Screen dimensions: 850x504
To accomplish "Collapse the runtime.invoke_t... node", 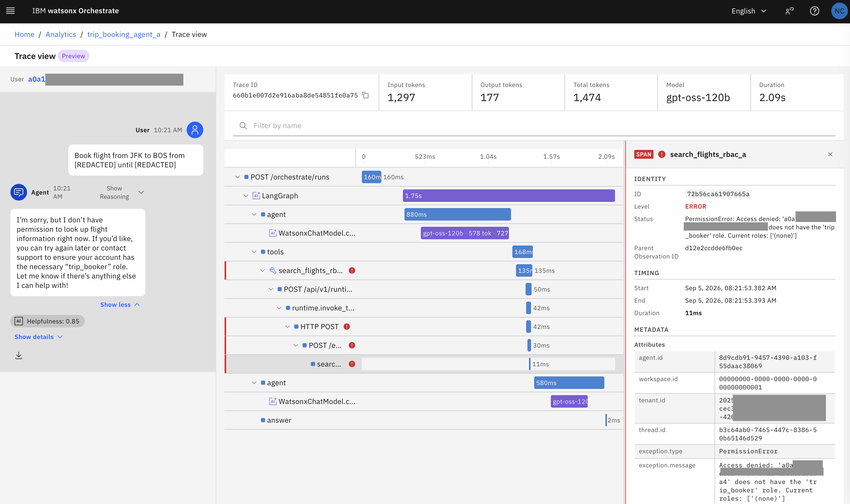I will [x=279, y=308].
